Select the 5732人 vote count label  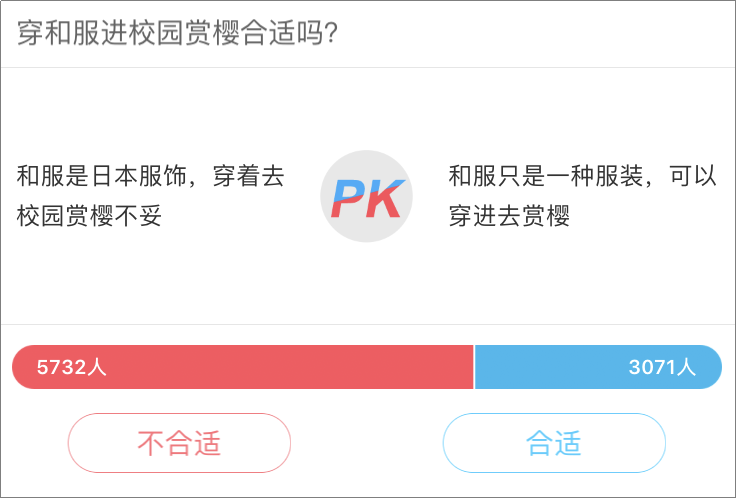72,367
